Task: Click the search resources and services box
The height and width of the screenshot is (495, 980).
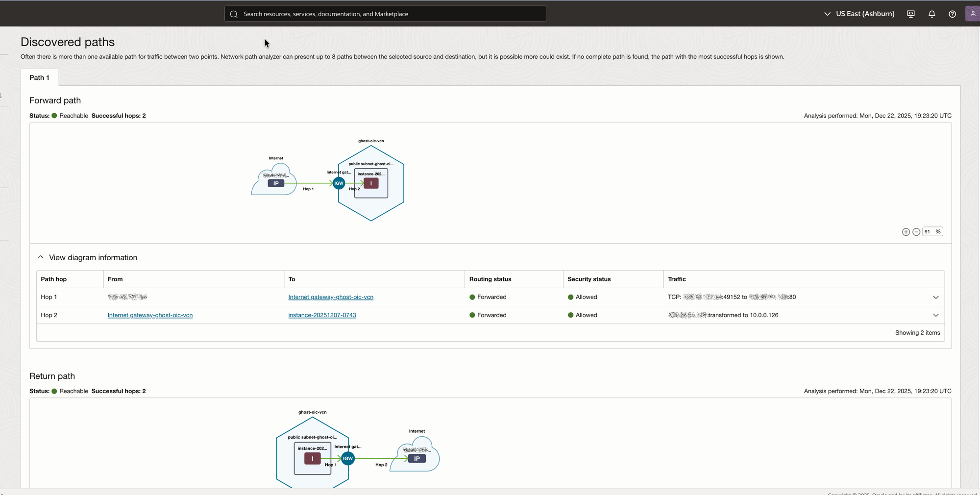Action: click(385, 14)
